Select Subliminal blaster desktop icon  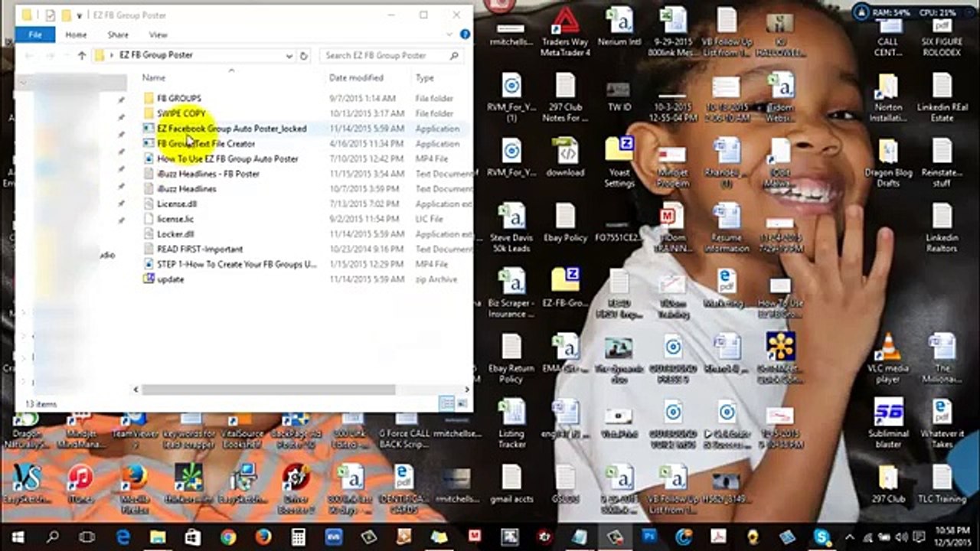[x=888, y=423]
